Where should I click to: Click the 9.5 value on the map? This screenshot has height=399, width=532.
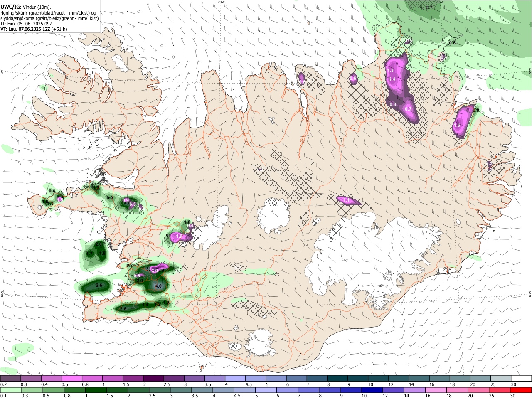[137, 276]
